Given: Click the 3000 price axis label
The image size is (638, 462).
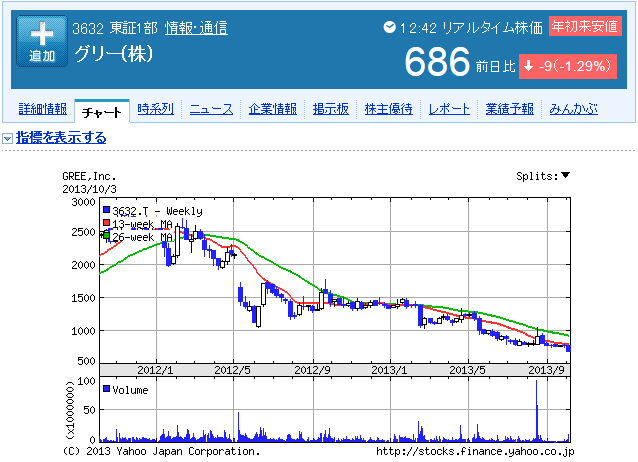Looking at the screenshot, I should tap(83, 202).
